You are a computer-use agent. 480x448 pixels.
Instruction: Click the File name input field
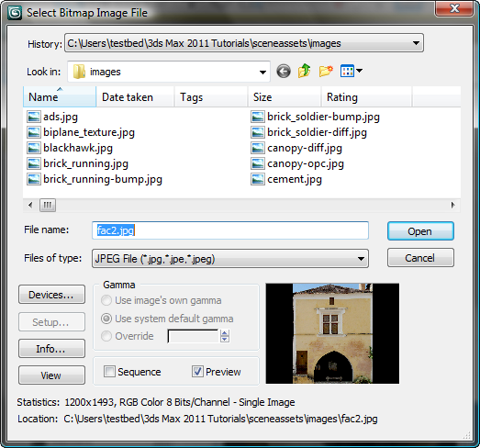click(x=230, y=230)
